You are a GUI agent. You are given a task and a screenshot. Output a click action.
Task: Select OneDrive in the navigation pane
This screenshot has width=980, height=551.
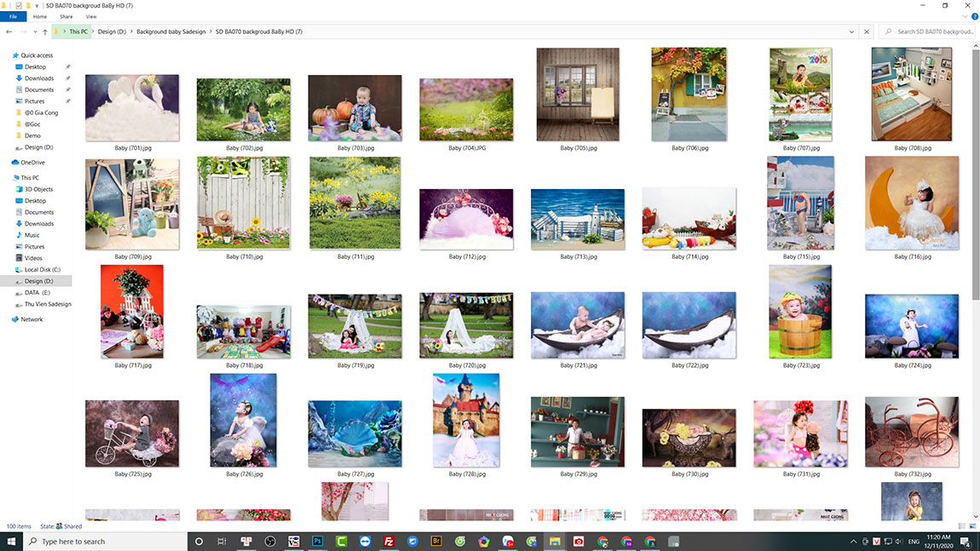32,163
